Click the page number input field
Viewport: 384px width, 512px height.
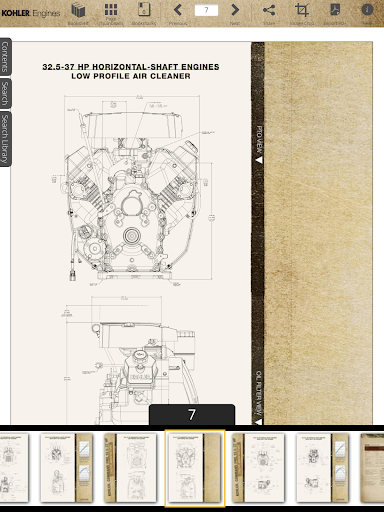pyautogui.click(x=206, y=10)
